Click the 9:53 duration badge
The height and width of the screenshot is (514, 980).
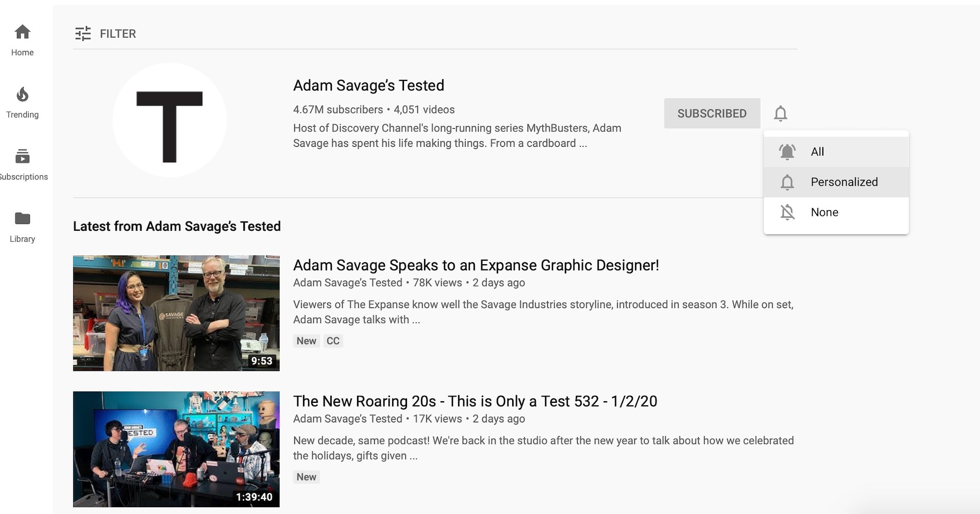tap(262, 361)
